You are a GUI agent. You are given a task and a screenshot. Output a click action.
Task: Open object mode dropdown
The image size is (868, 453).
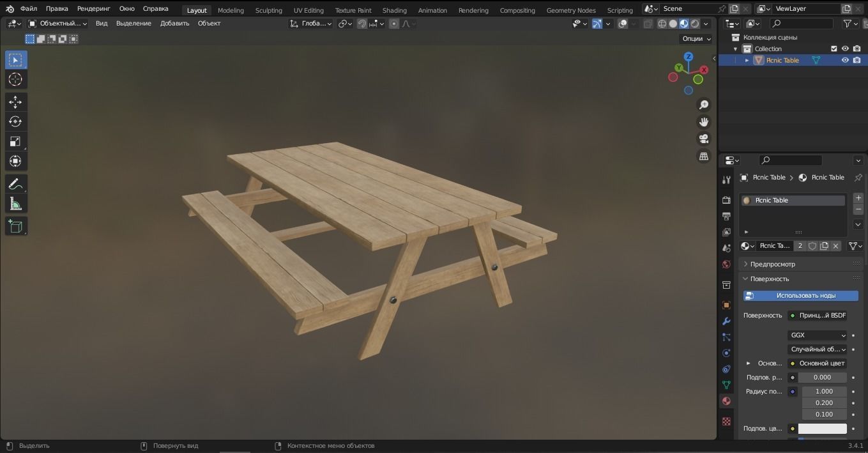(57, 24)
